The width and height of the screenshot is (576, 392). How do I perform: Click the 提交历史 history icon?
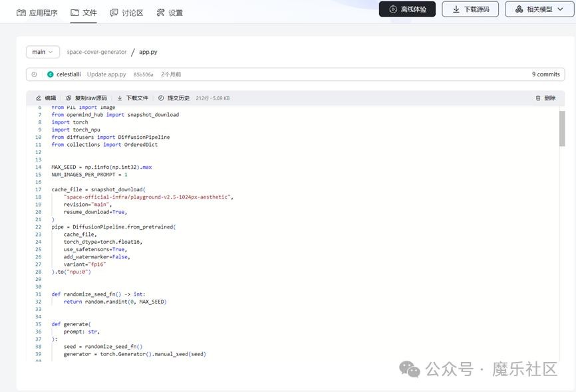161,98
